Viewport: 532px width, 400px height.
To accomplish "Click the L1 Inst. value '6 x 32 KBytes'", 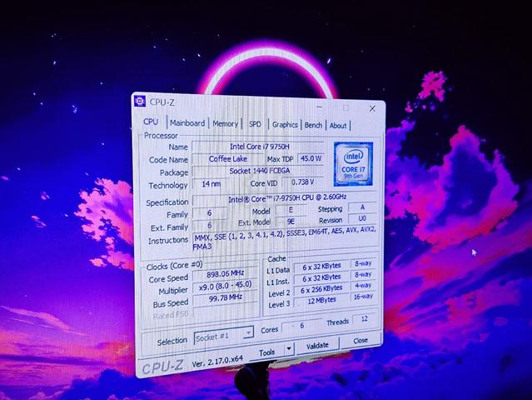I will (321, 278).
